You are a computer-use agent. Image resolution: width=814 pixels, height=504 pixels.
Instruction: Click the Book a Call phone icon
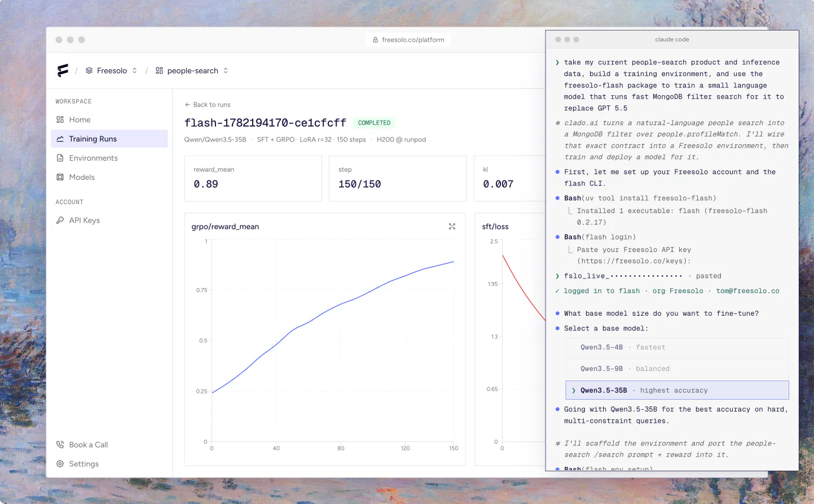(x=60, y=445)
